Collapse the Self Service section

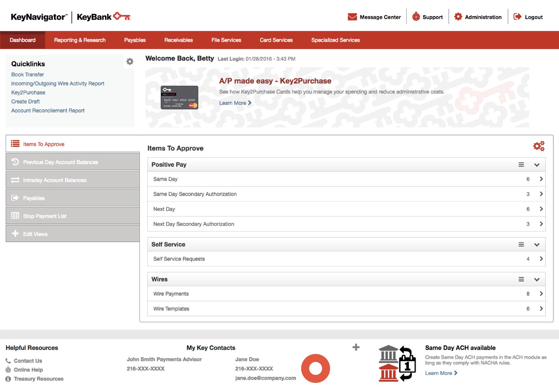click(537, 245)
